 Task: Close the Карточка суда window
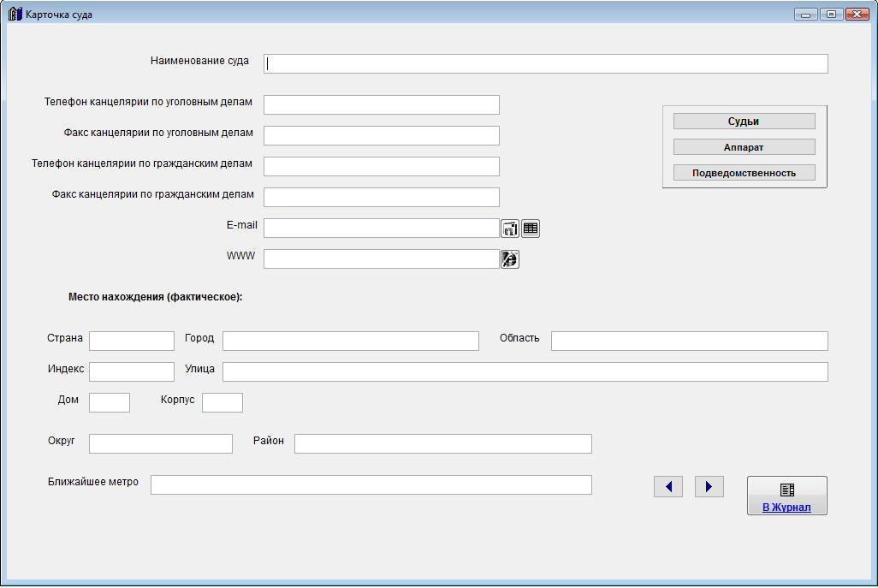tap(857, 14)
